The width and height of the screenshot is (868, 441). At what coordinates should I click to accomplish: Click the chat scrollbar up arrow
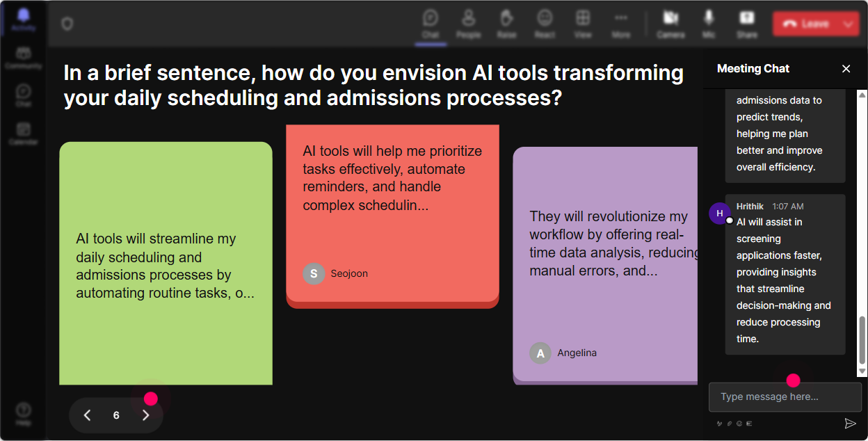(862, 95)
